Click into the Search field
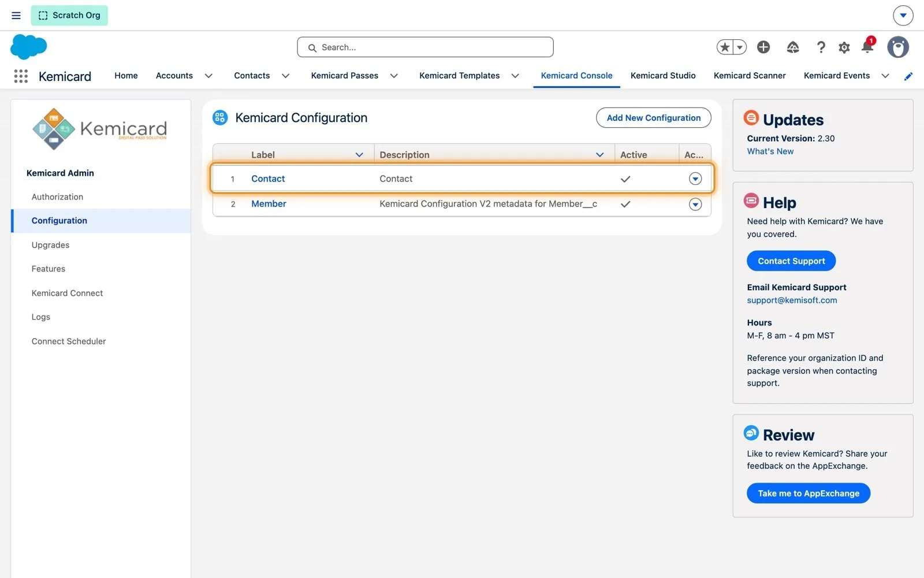Screen dimensions: 924x578 coord(425,47)
